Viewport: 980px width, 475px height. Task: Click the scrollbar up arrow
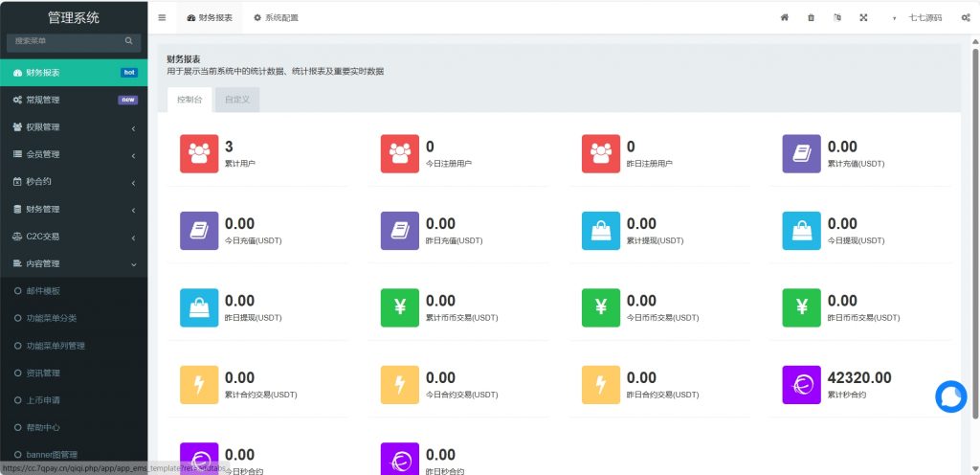pyautogui.click(x=975, y=41)
